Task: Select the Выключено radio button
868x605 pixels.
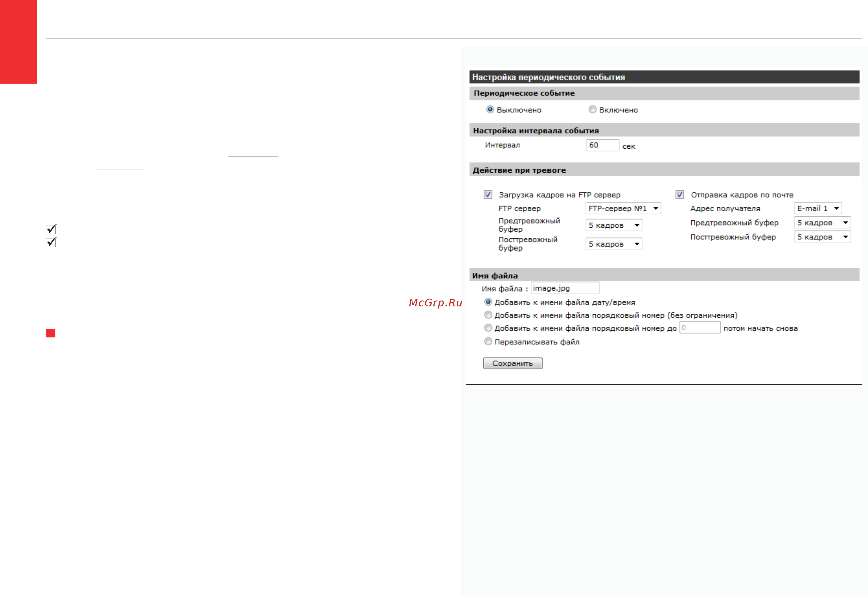Action: point(490,110)
